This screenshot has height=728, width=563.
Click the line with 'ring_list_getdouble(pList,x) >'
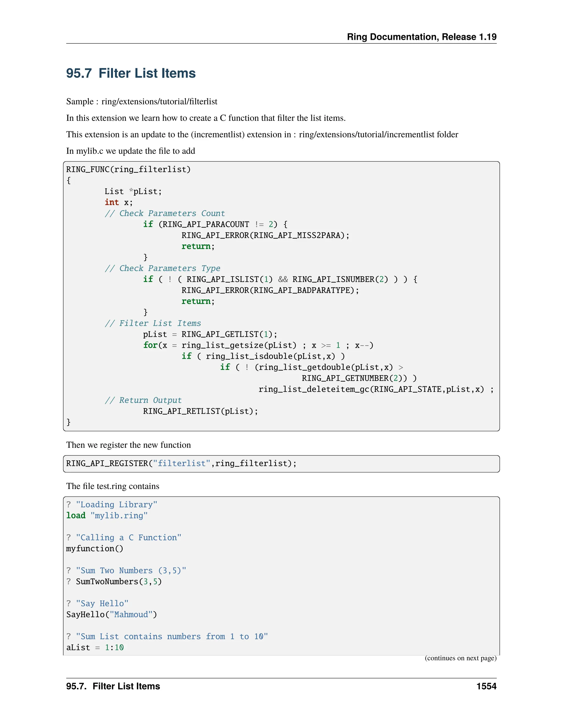[311, 367]
